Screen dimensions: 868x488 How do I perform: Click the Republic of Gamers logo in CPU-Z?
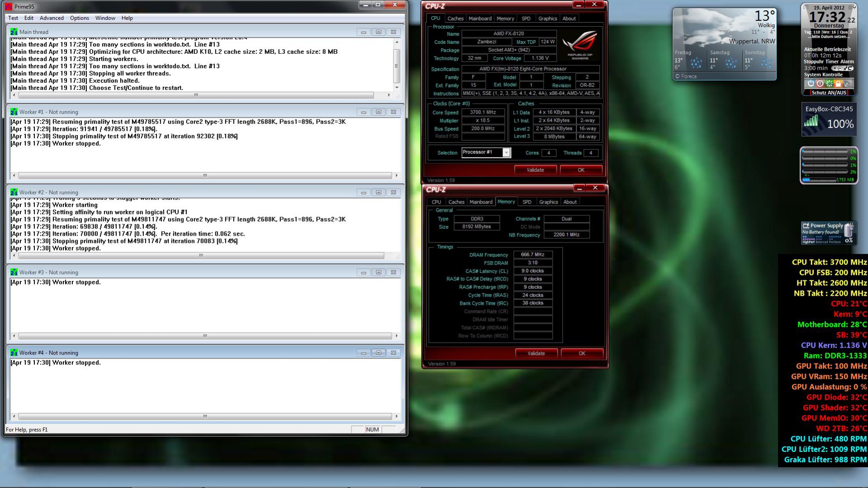point(580,45)
